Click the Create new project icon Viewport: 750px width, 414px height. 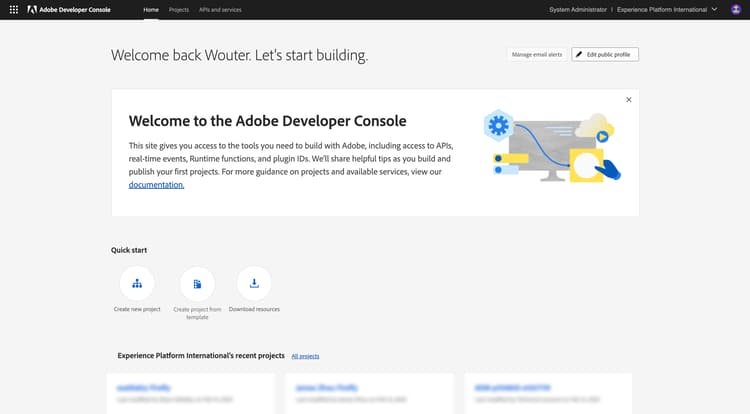click(137, 283)
